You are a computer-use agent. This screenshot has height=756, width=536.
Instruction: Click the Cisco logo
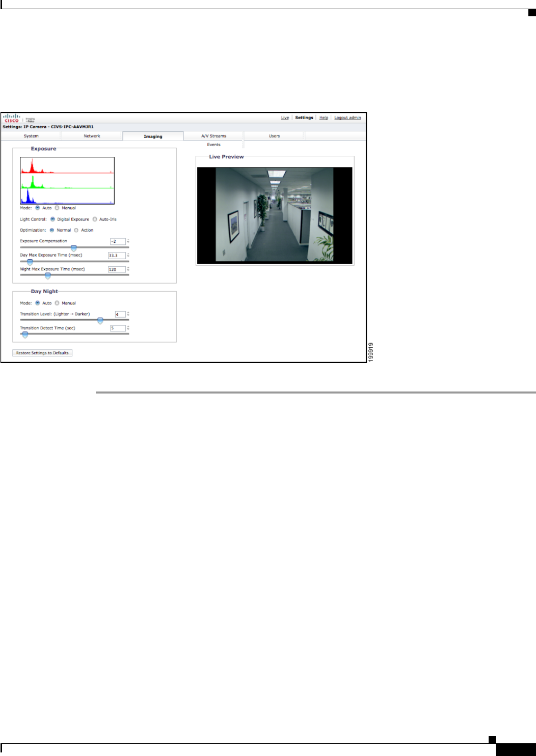(12, 118)
